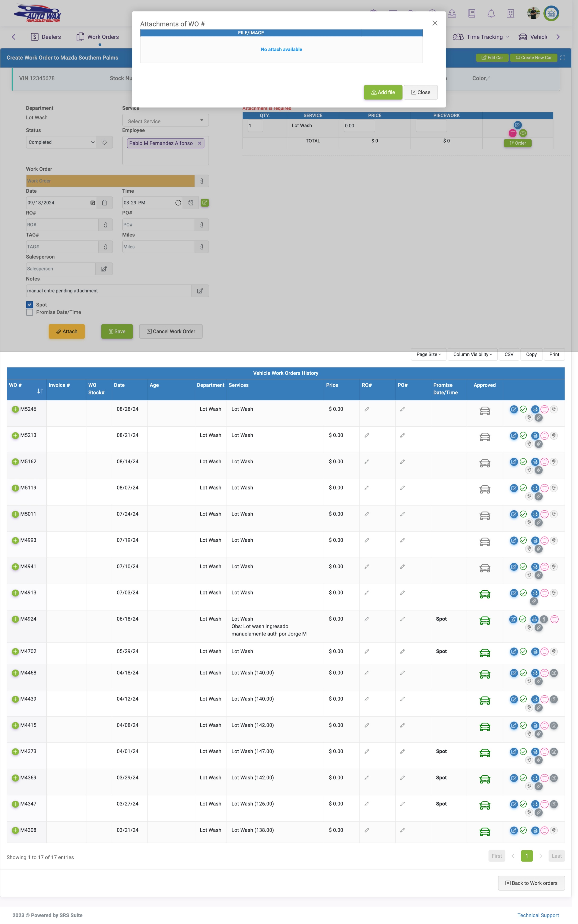Expand row details for work order M4941
This screenshot has width=578, height=924.
pyautogui.click(x=15, y=566)
